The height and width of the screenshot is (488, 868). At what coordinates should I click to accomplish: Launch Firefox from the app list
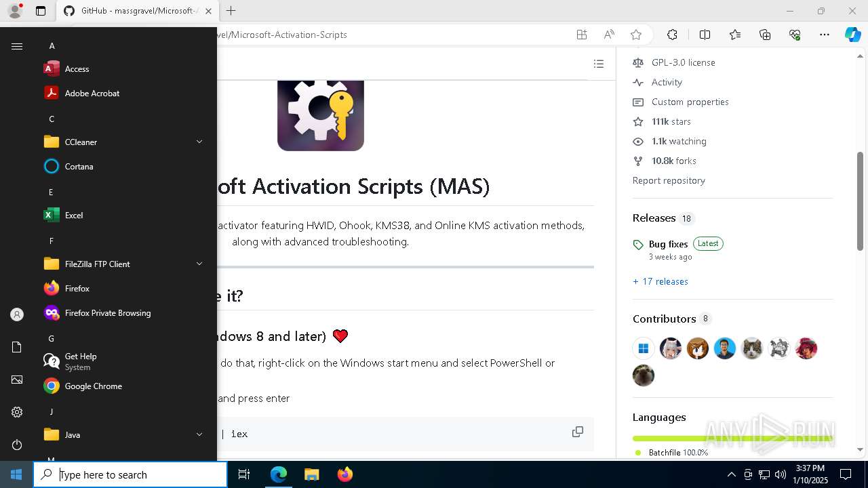click(122, 288)
